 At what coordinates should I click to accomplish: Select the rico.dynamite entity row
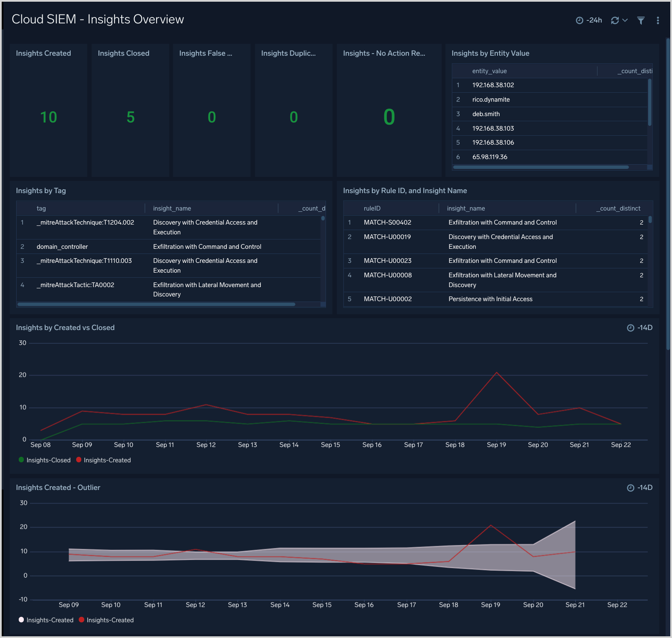pyautogui.click(x=491, y=100)
